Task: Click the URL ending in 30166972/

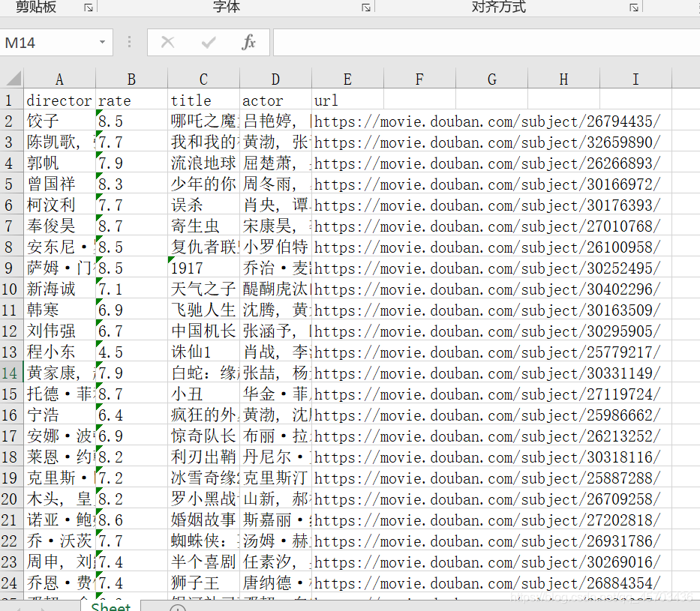Action: pyautogui.click(x=487, y=184)
